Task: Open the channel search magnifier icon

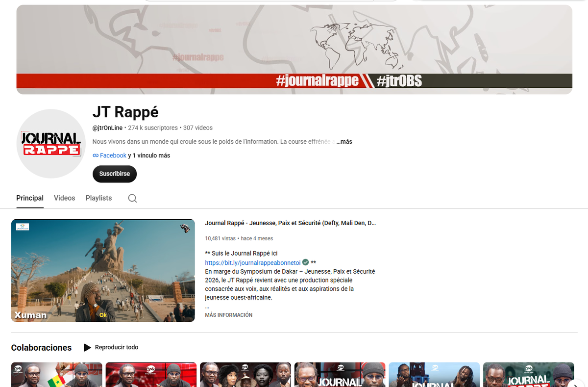Action: point(132,198)
